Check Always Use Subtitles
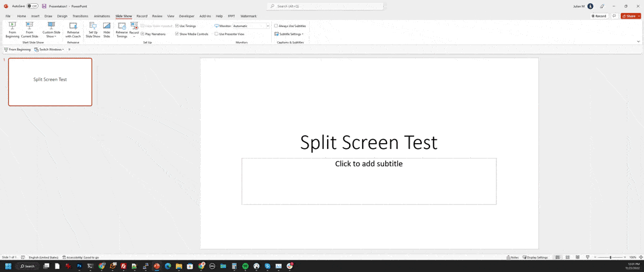Image resolution: width=644 pixels, height=272 pixels. (276, 26)
